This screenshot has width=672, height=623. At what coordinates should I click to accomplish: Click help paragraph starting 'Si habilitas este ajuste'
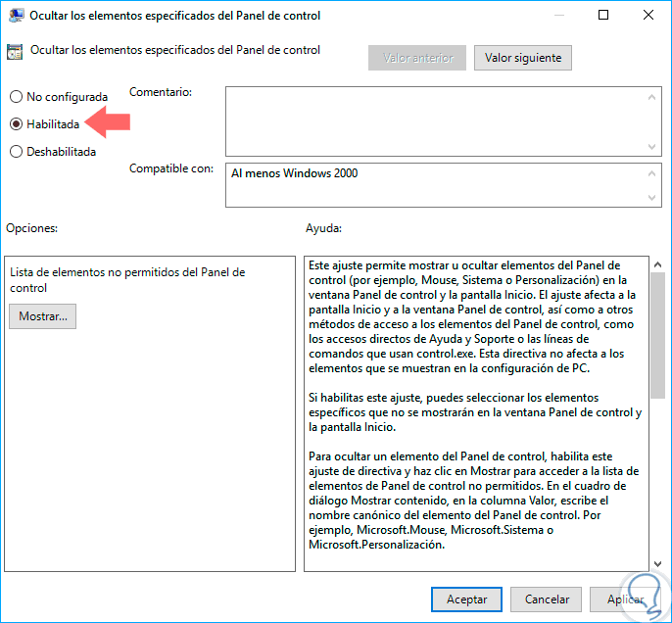(475, 412)
